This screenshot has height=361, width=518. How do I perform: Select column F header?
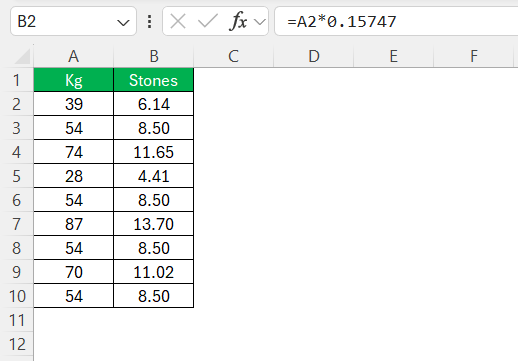[474, 56]
